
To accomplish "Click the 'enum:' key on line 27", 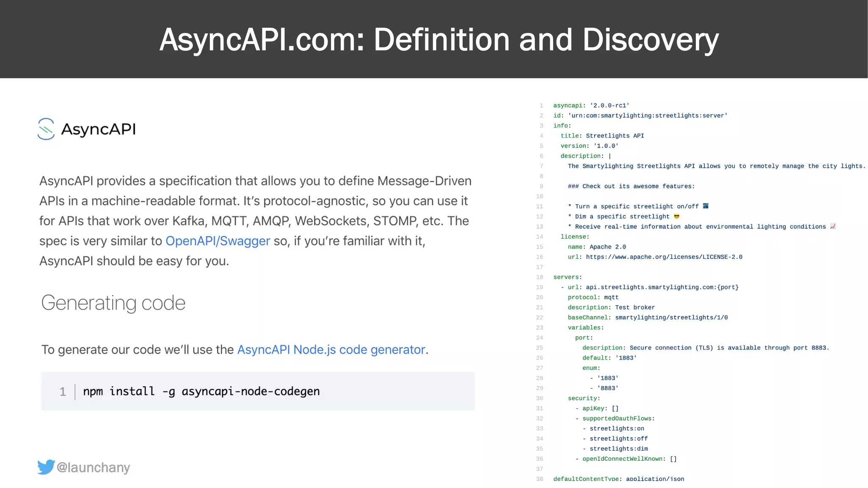I will pyautogui.click(x=591, y=369).
